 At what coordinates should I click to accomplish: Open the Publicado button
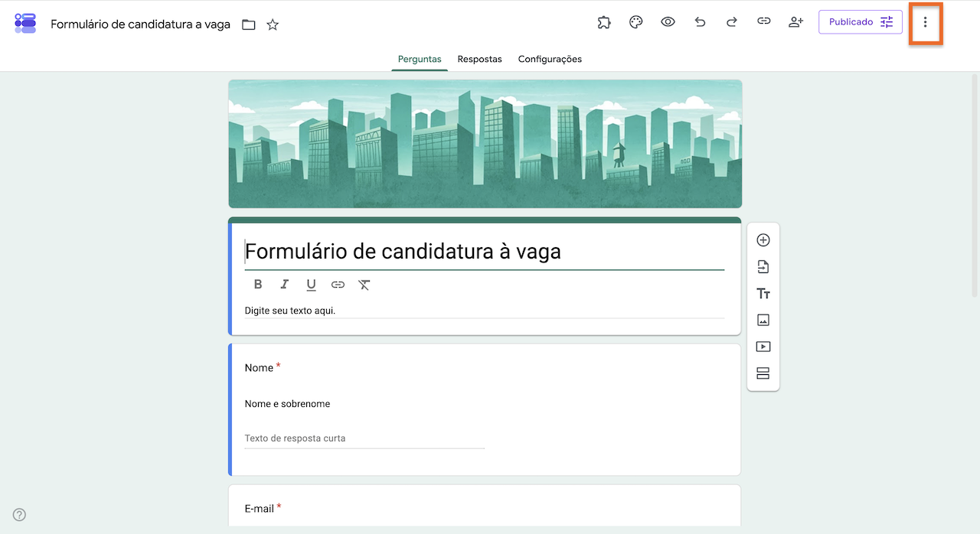pos(860,22)
